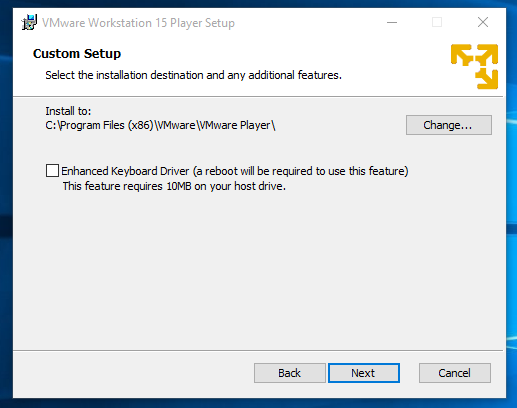Go Back to the previous setup step
Screen dimensions: 517x408
289,373
